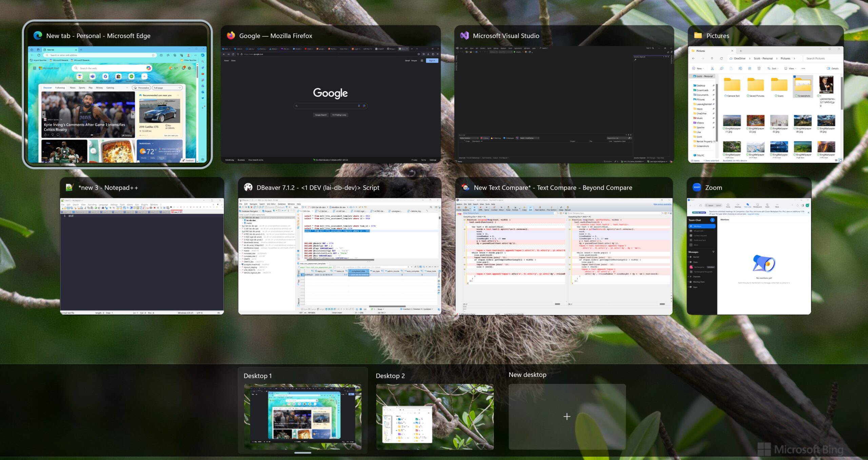Image resolution: width=868 pixels, height=460 pixels.
Task: Switch to the Microsoft Edge New tab window preview
Action: (117, 105)
